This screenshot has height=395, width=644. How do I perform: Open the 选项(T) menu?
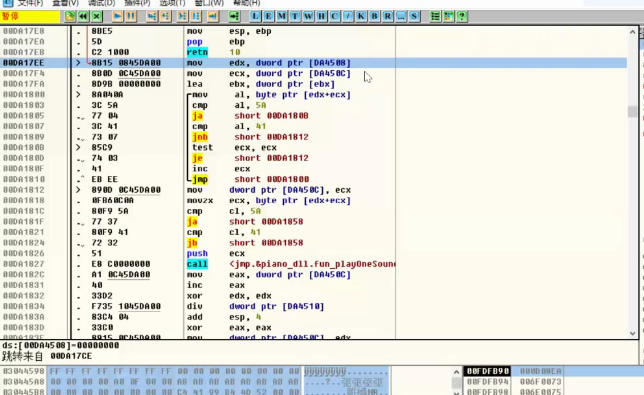172,3
